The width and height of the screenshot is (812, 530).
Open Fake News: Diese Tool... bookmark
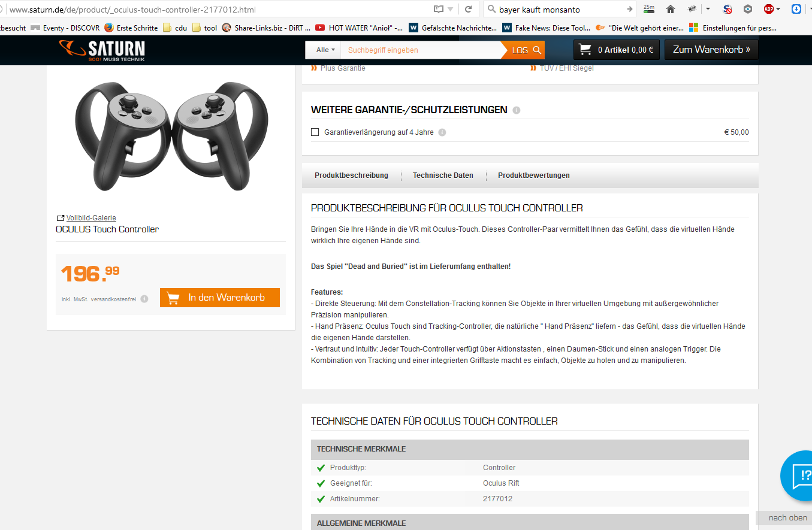[x=546, y=28]
